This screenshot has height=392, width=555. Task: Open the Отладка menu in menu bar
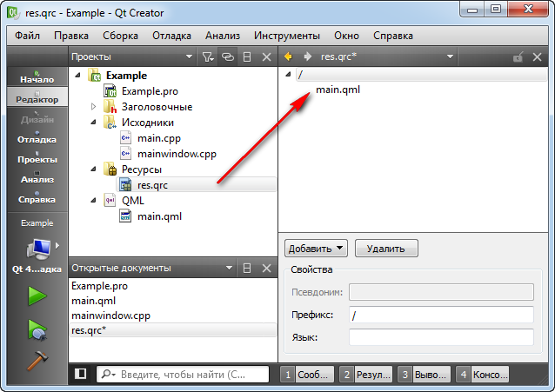click(x=171, y=36)
